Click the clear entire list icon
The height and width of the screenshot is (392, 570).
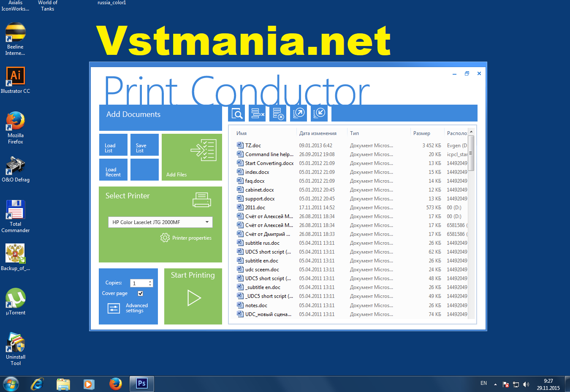coord(278,113)
